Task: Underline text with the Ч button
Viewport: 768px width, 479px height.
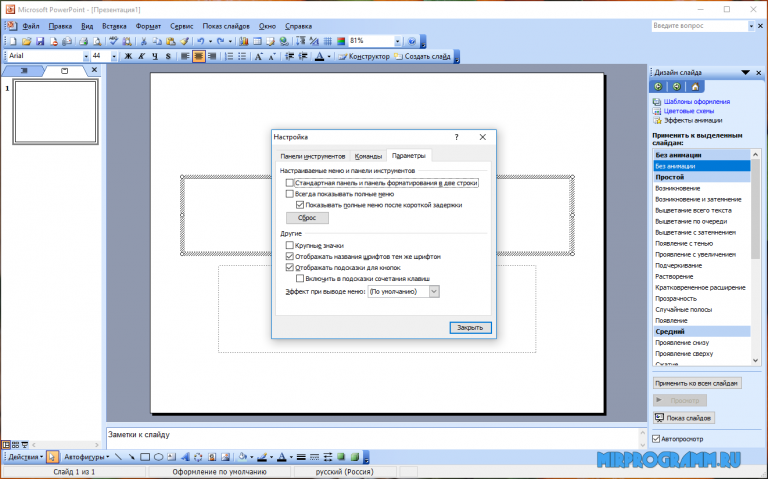Action: tap(155, 56)
